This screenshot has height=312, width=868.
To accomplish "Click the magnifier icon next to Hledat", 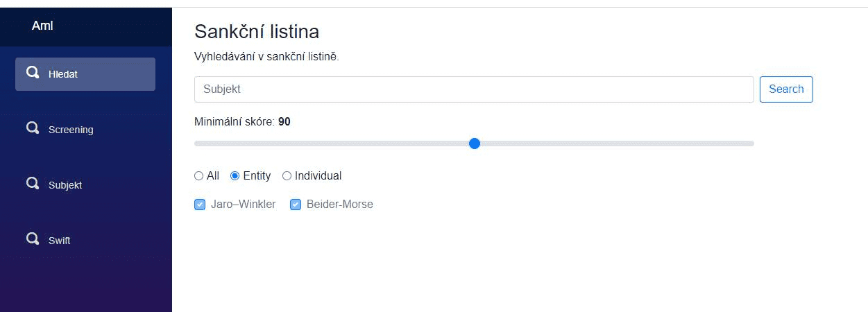I will tap(33, 73).
